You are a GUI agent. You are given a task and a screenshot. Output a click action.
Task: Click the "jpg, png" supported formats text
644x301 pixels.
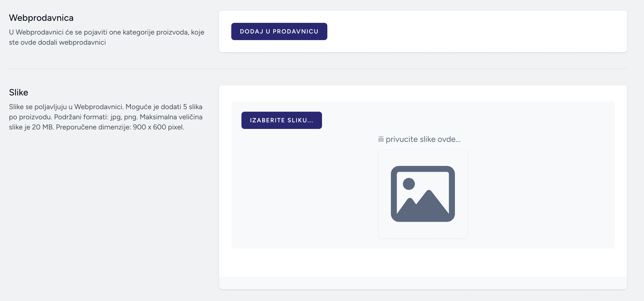pos(124,117)
